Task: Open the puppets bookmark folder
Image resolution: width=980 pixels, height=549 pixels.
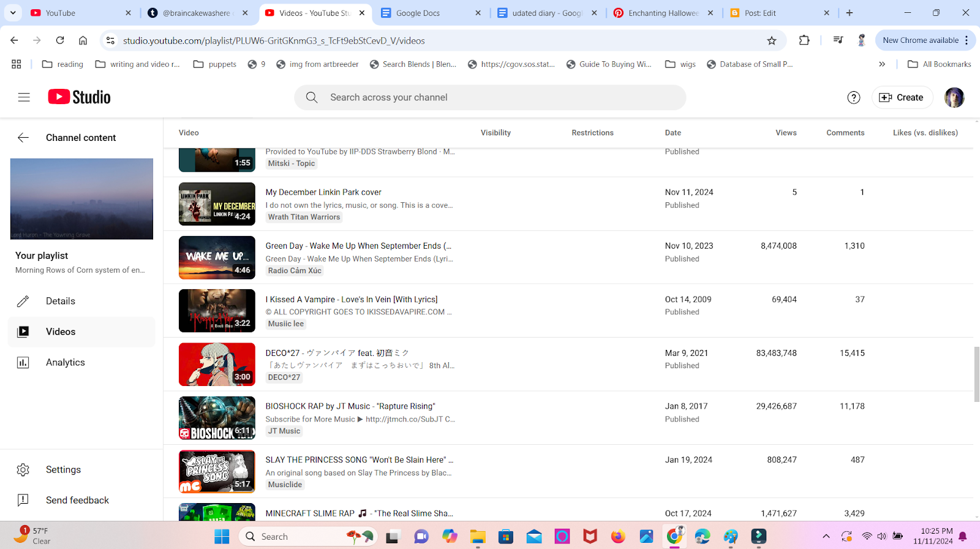Action: [x=214, y=64]
